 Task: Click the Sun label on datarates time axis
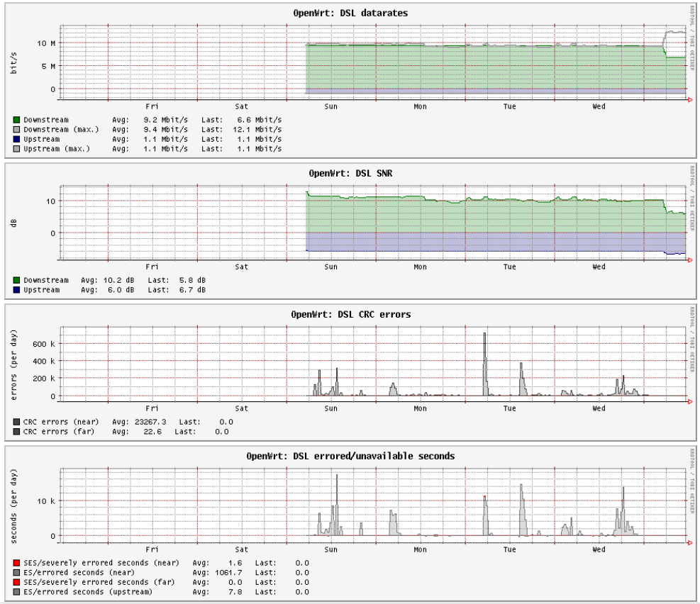(330, 107)
